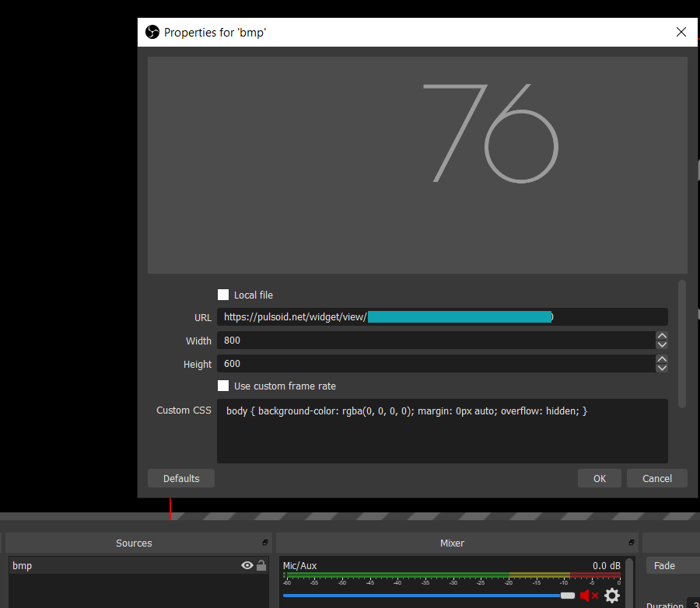Click the Sources panel header
Viewport: 700px width, 608px height.
pos(138,543)
